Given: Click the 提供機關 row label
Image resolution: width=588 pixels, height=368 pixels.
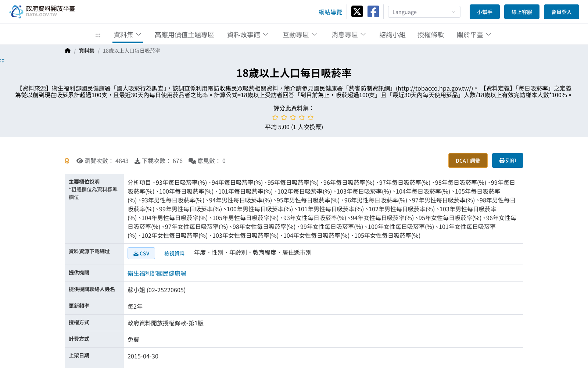Looking at the screenshot, I should click(79, 273).
